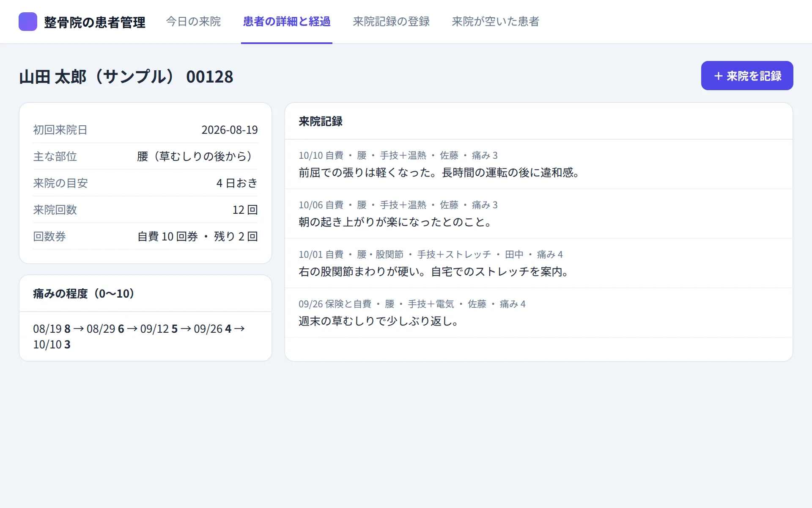
Task: Go to 来院が空いた患者 tab
Action: tap(496, 22)
